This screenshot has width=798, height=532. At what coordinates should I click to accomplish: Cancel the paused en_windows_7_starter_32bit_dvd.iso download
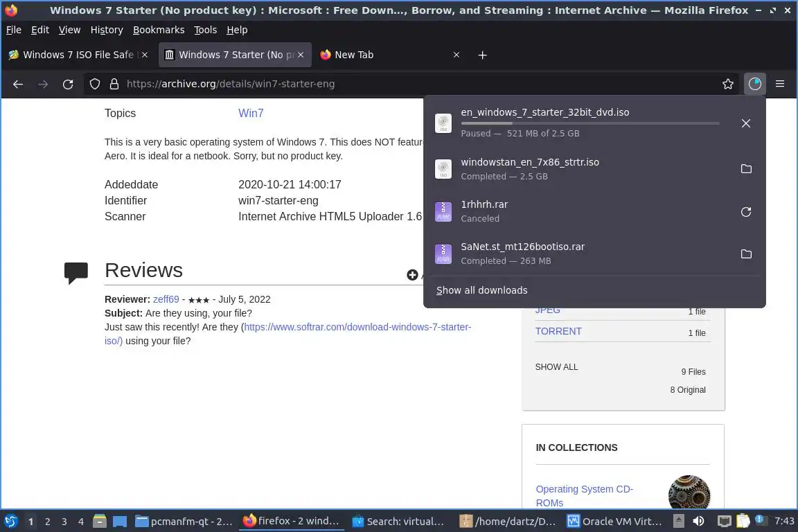745,123
